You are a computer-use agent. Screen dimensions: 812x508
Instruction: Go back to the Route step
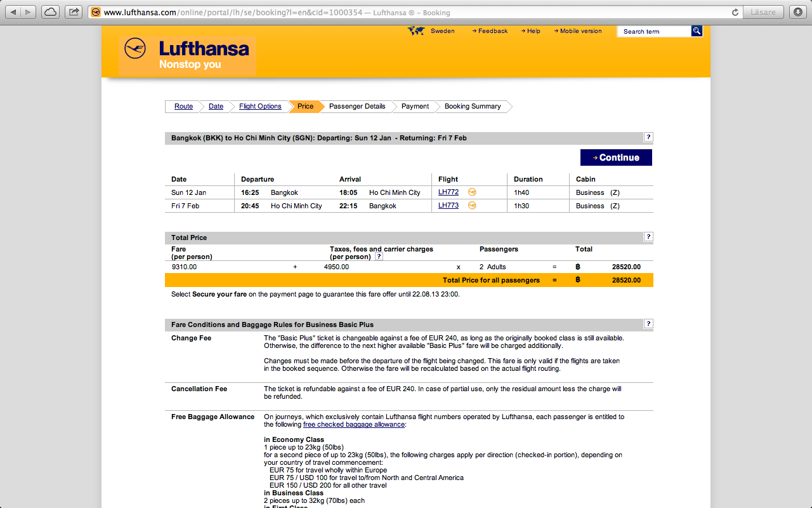[x=183, y=107]
